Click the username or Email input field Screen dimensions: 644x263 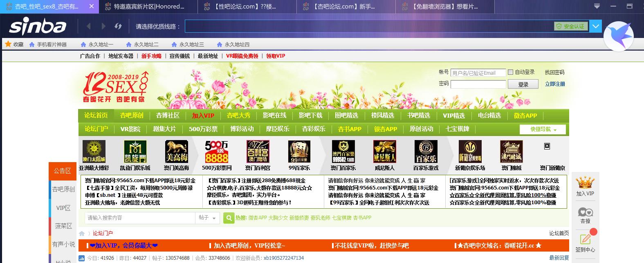(478, 73)
